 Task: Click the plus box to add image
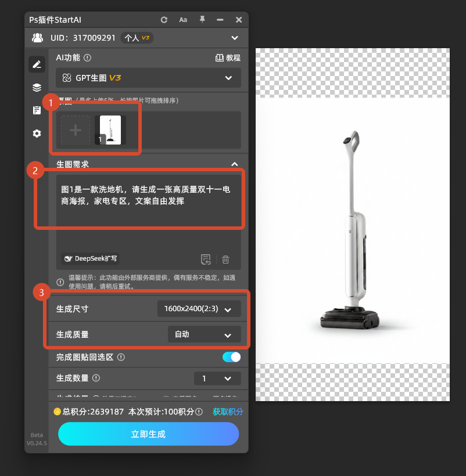click(76, 130)
